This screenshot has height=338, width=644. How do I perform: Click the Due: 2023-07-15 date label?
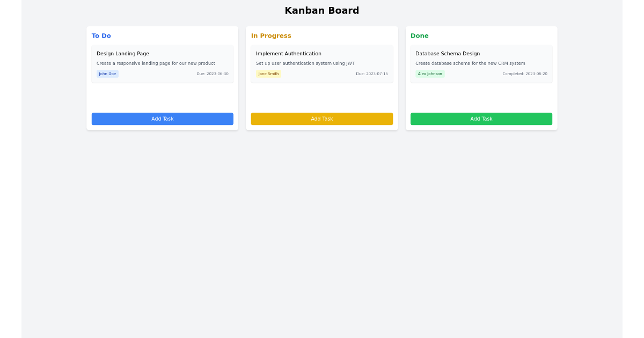[x=372, y=74]
